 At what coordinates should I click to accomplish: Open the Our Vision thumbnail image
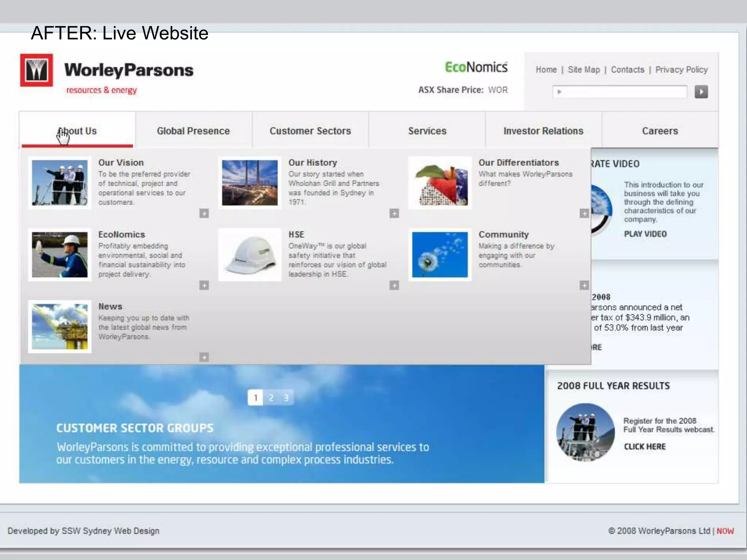pos(60,183)
